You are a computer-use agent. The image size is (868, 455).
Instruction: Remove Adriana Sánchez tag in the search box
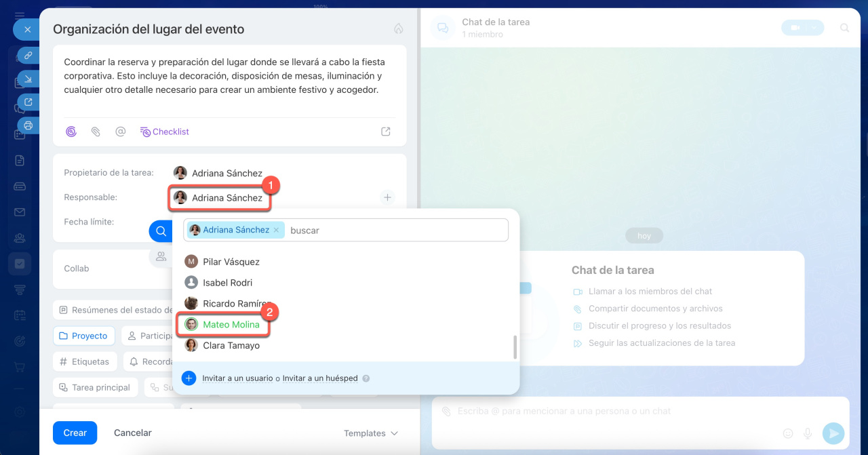tap(276, 230)
